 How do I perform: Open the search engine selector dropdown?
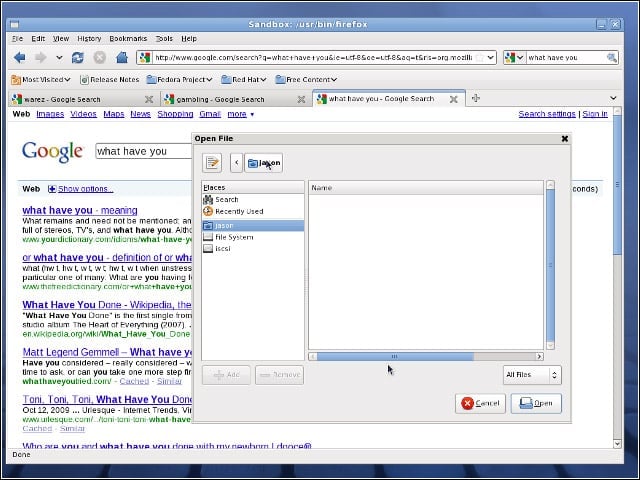coord(514,58)
